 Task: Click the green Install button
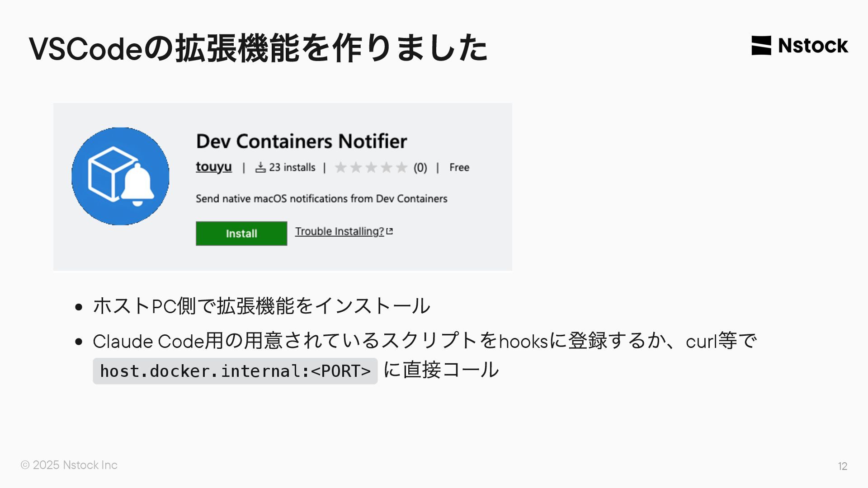point(241,233)
